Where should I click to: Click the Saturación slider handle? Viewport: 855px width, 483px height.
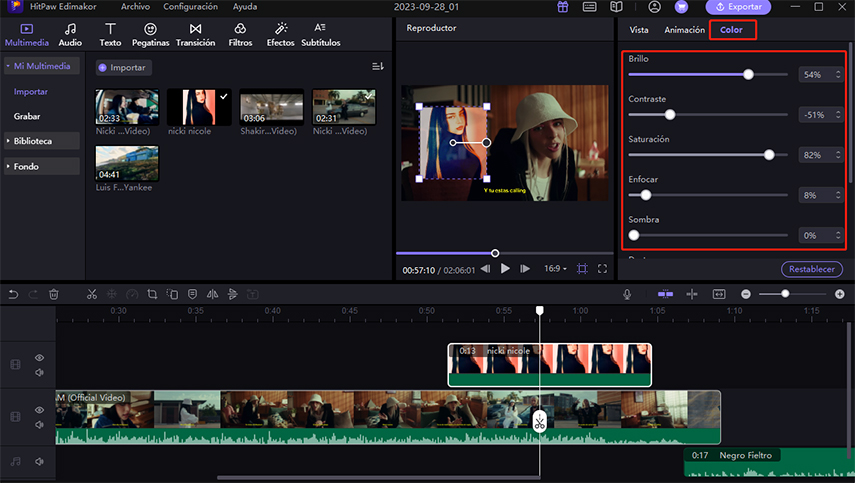click(x=769, y=155)
